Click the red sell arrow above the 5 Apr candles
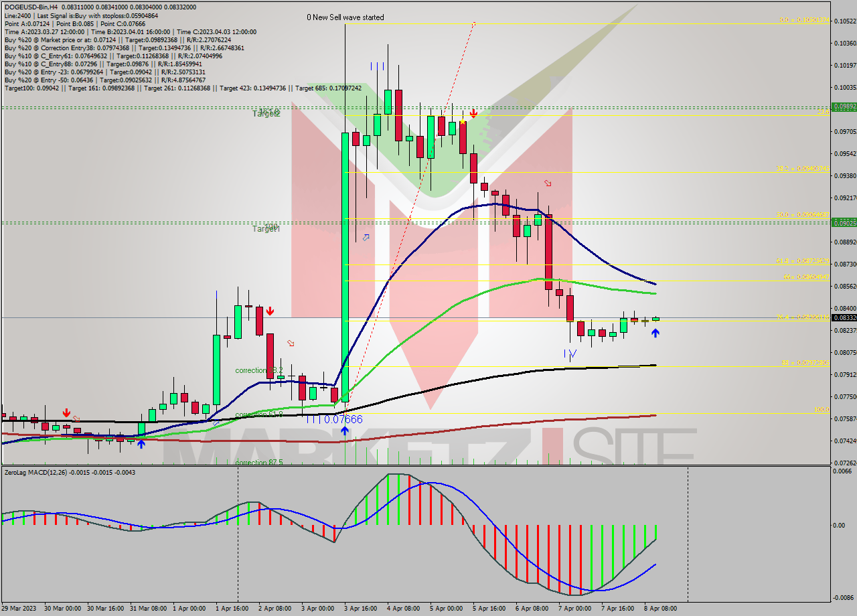Viewport: 857px width, 616px height. tap(473, 113)
